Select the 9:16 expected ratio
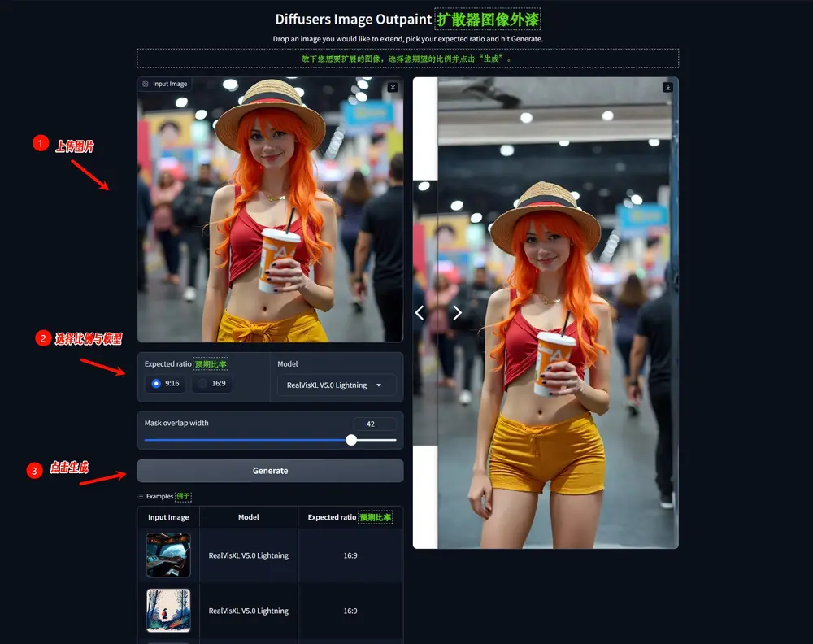Viewport: 813px width, 644px height. tap(165, 383)
